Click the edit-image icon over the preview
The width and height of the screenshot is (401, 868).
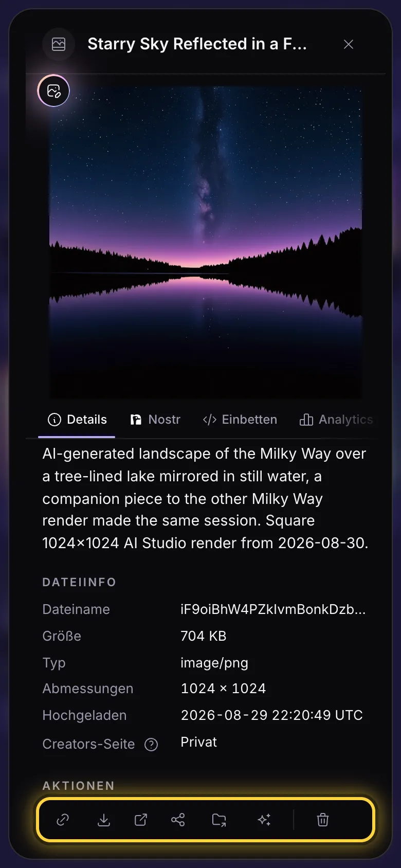pos(53,91)
